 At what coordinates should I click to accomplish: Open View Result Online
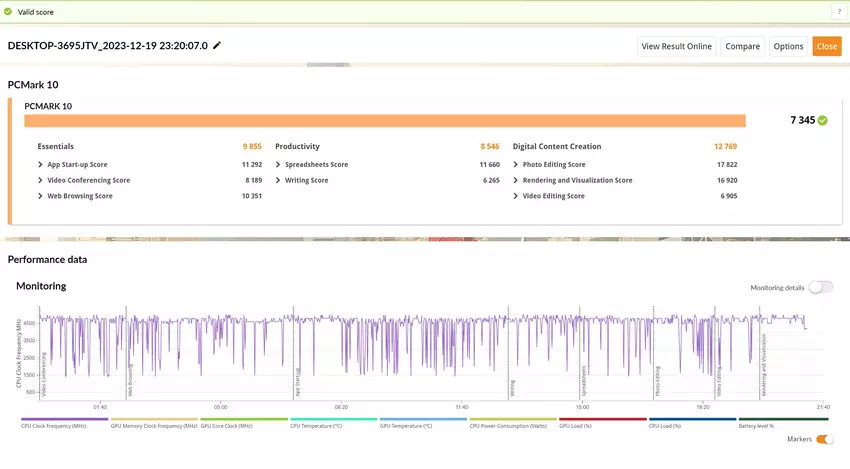pyautogui.click(x=676, y=46)
